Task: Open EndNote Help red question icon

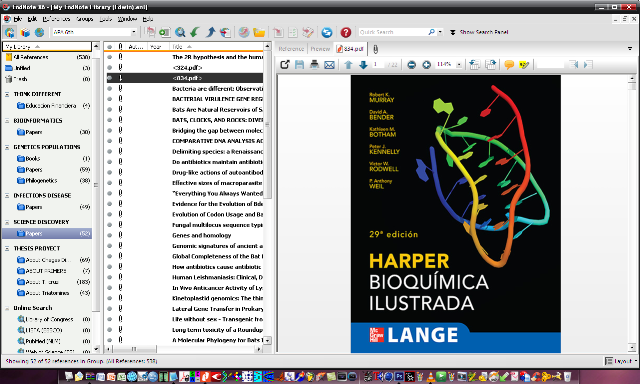Action: tap(345, 32)
